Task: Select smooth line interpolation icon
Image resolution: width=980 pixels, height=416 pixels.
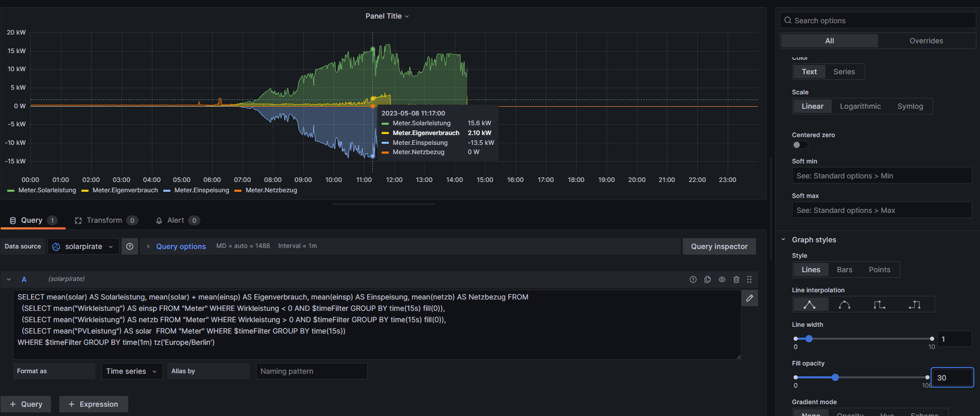Action: tap(844, 305)
